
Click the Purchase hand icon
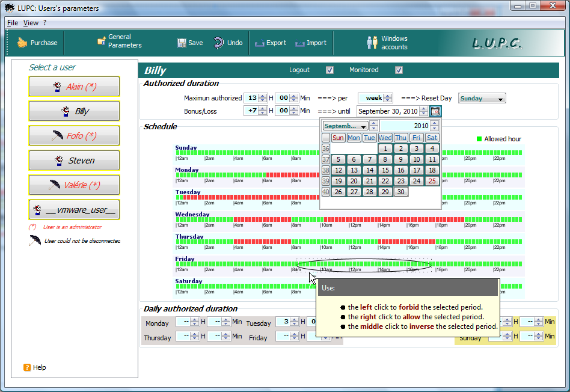pyautogui.click(x=23, y=43)
